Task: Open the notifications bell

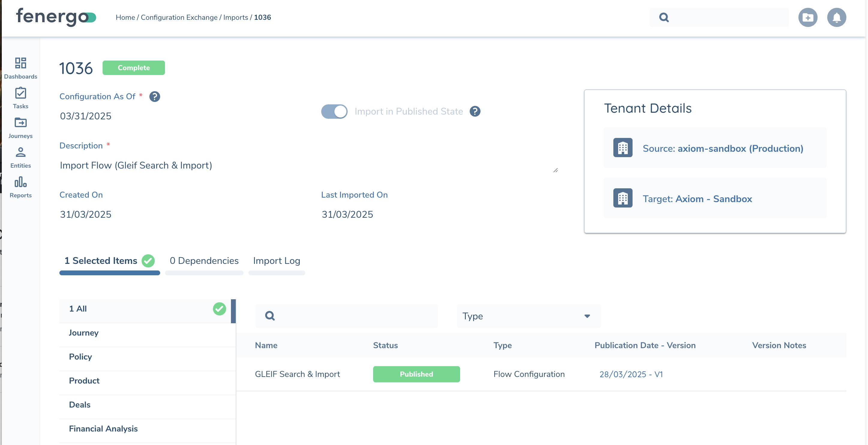Action: point(837,17)
